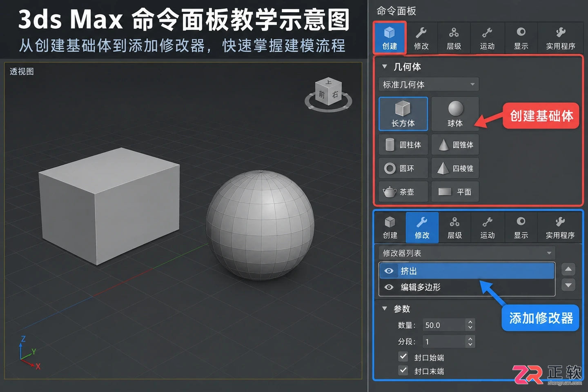Select the sphere object in the viewport
588x392 pixels.
pyautogui.click(x=260, y=225)
